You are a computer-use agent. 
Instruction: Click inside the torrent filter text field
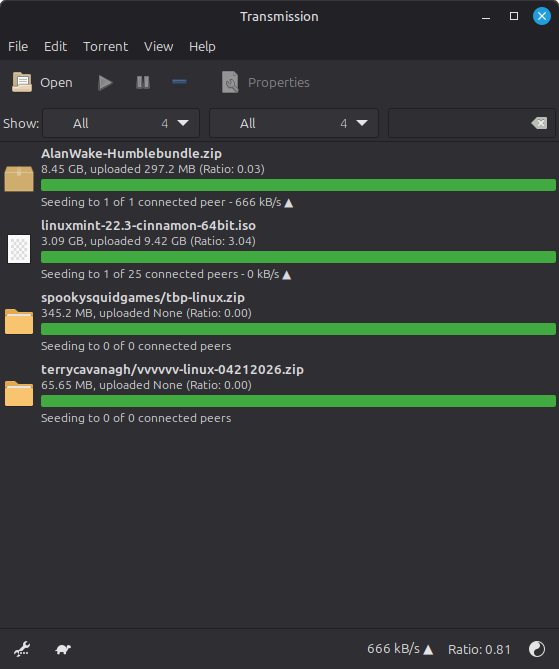click(x=459, y=123)
